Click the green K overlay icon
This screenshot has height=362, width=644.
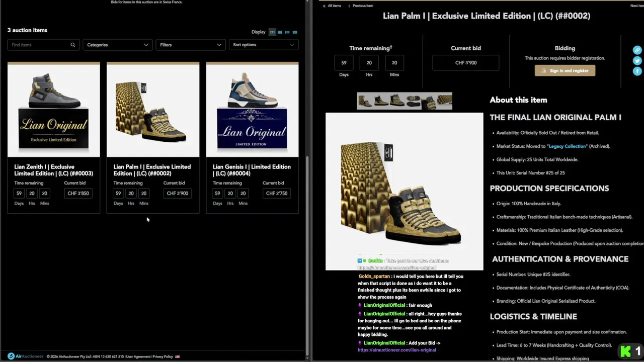click(625, 351)
